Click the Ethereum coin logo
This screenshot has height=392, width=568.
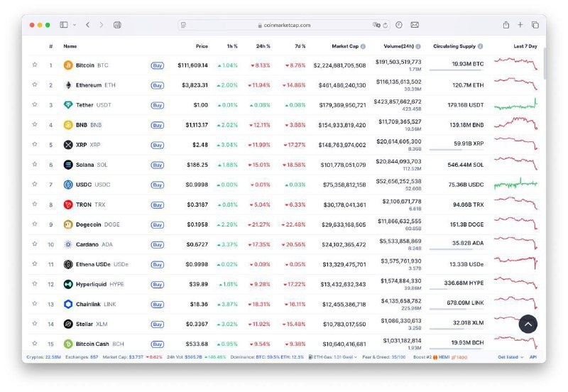click(68, 85)
